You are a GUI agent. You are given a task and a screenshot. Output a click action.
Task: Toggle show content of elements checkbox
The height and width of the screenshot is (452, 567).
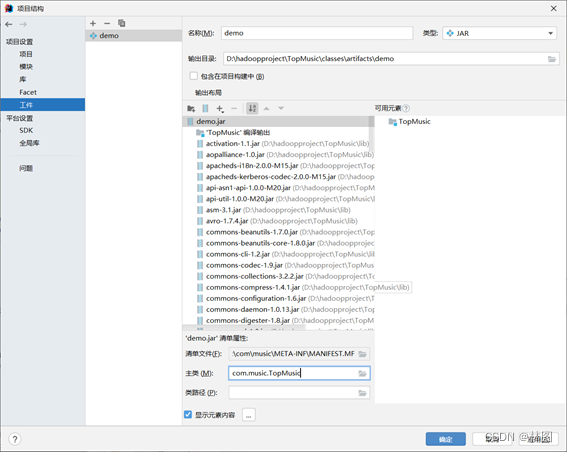[188, 414]
